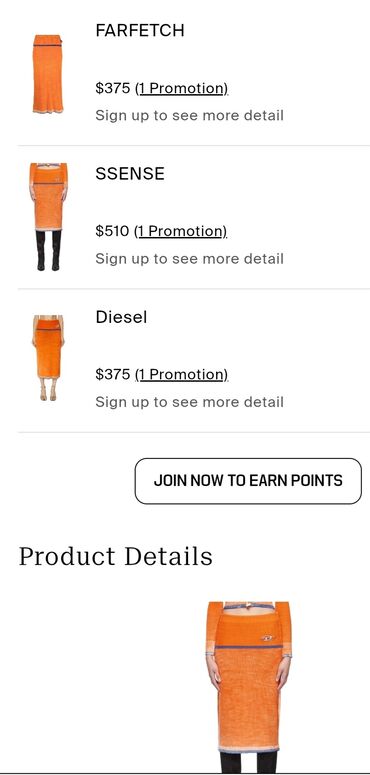Click the FARFETCH retailer name
The image size is (370, 775).
(140, 31)
